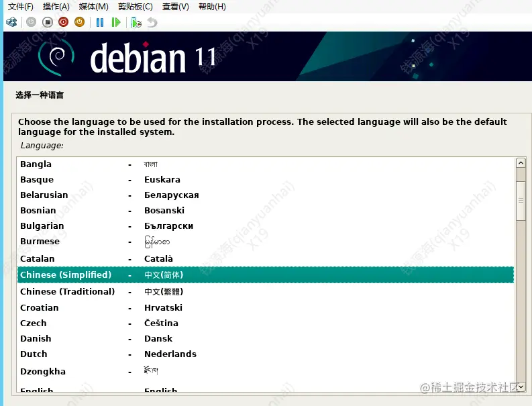Click the Čeština native name

coord(161,323)
